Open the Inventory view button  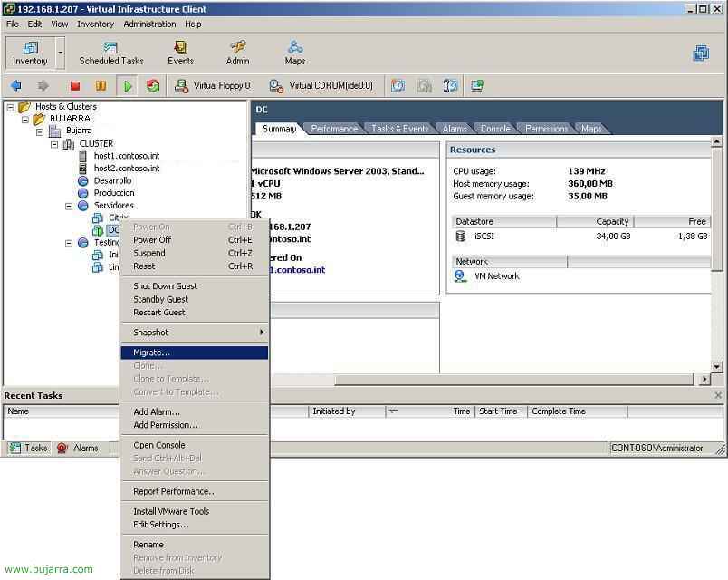[x=30, y=53]
